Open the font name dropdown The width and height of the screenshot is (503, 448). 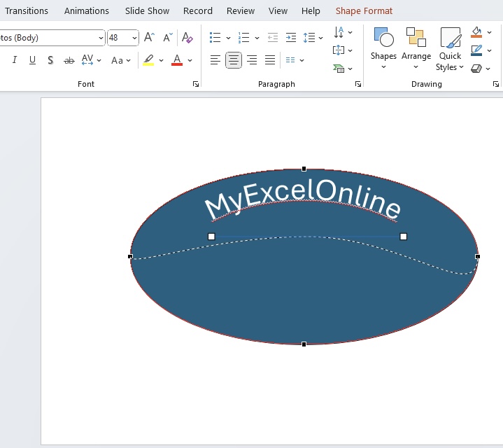pyautogui.click(x=101, y=38)
